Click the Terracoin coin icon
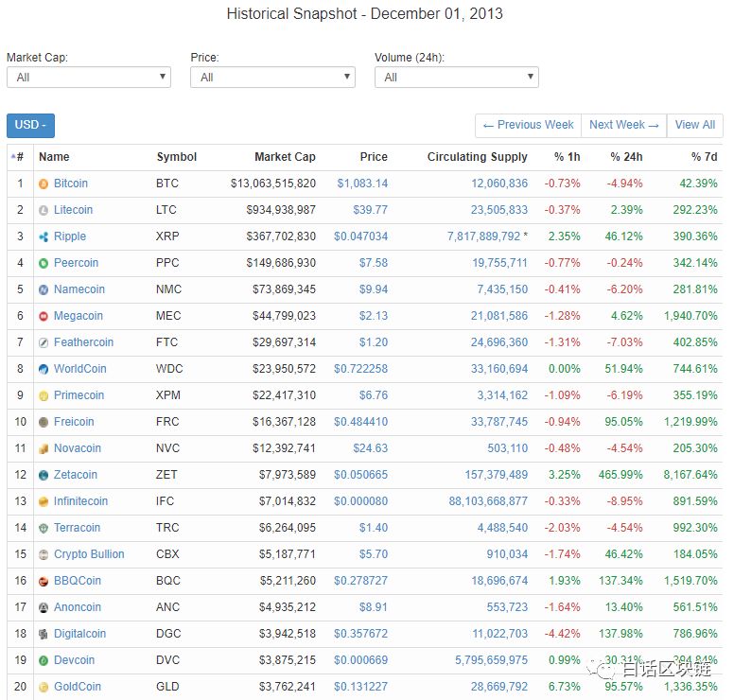Viewport: 734px width, 700px height. (x=44, y=529)
